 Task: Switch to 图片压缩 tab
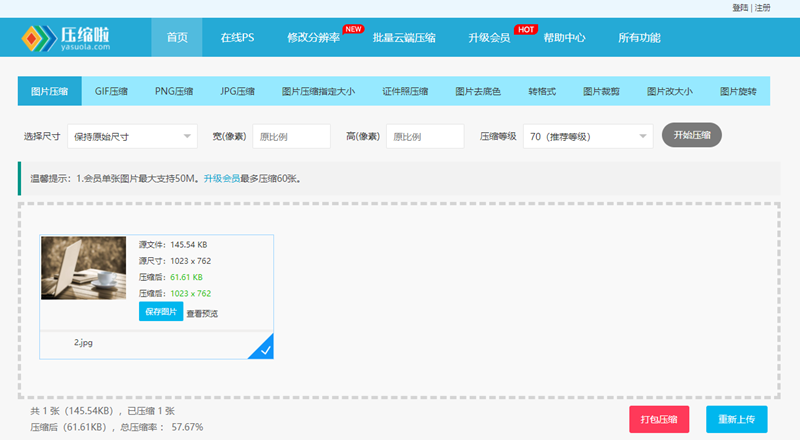(x=49, y=91)
